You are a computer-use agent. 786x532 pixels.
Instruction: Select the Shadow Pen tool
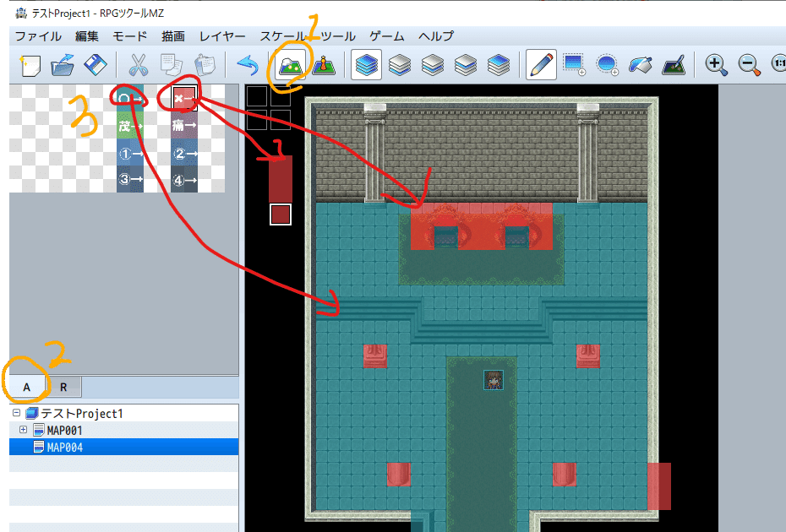(674, 65)
